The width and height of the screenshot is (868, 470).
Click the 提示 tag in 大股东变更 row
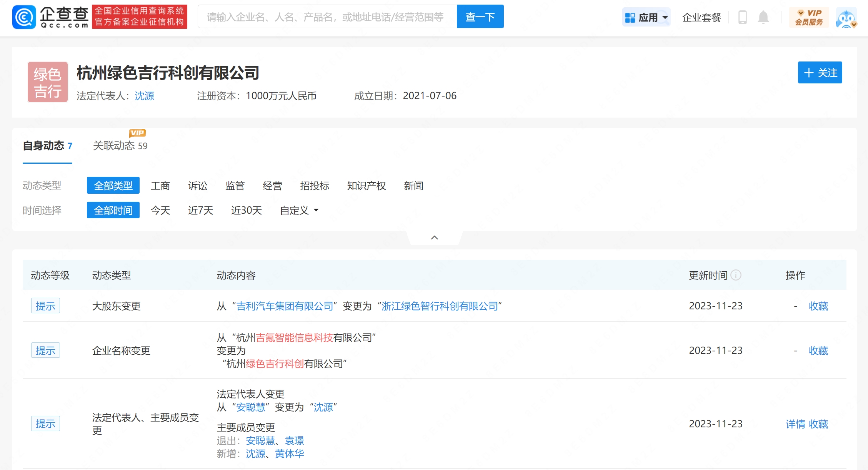45,306
